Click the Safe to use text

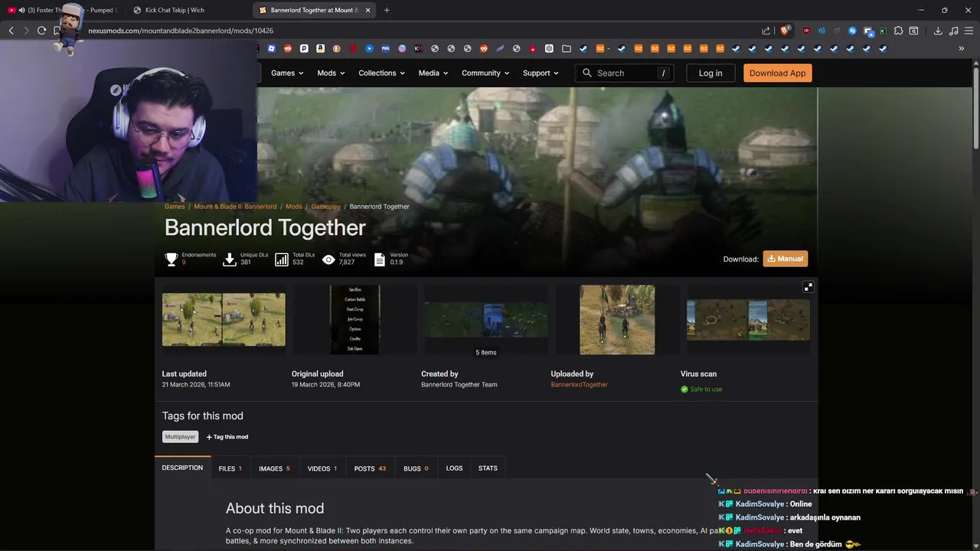706,390
